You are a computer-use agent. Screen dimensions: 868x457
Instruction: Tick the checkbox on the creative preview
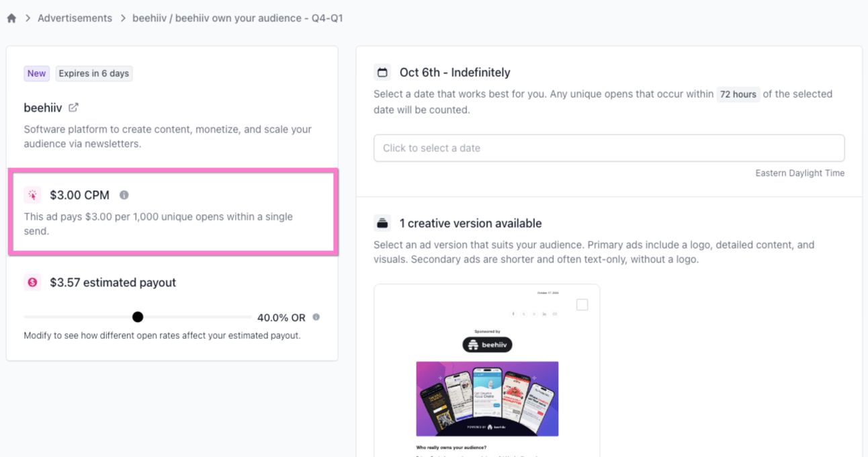tap(582, 304)
